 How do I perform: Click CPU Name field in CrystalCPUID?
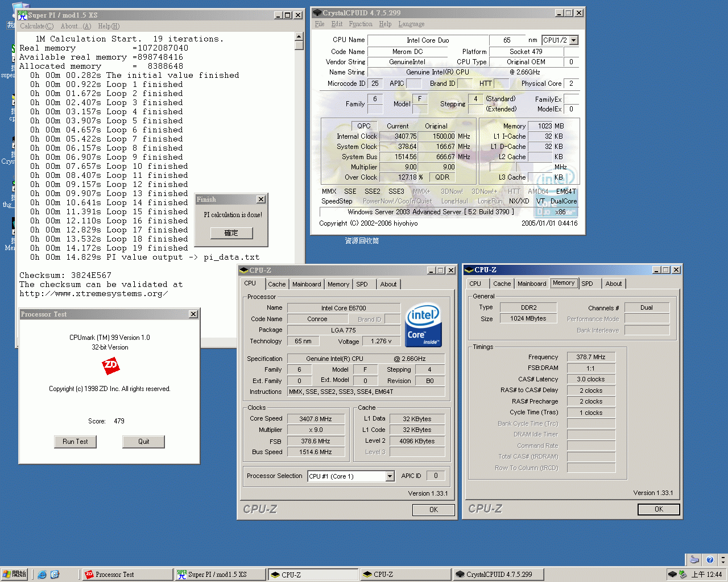click(x=428, y=40)
